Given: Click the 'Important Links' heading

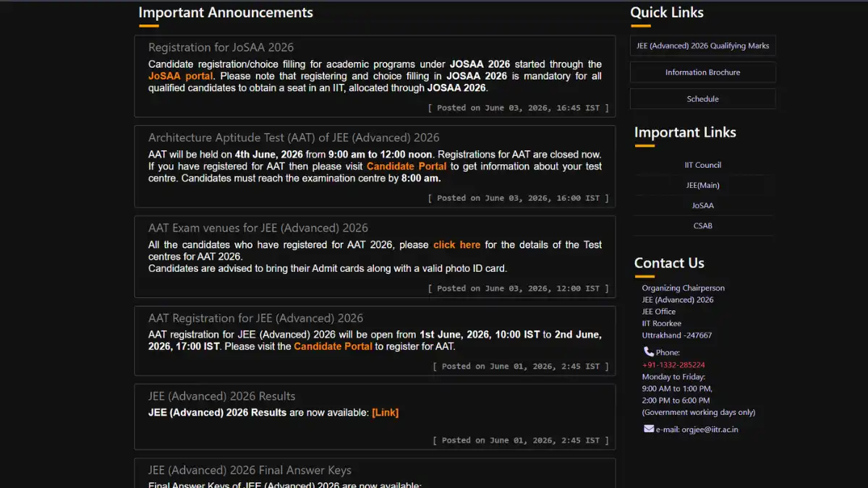Looking at the screenshot, I should pyautogui.click(x=685, y=132).
